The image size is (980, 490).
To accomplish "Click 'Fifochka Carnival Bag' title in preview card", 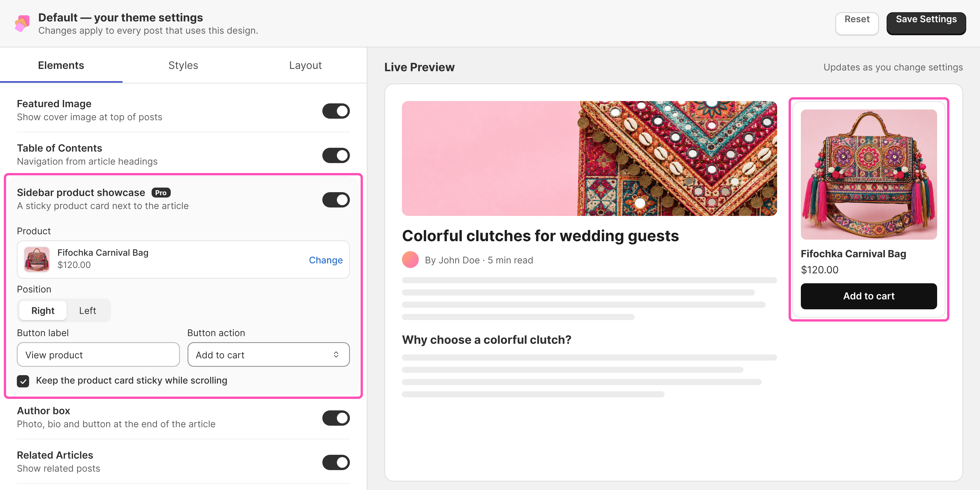I will click(853, 254).
